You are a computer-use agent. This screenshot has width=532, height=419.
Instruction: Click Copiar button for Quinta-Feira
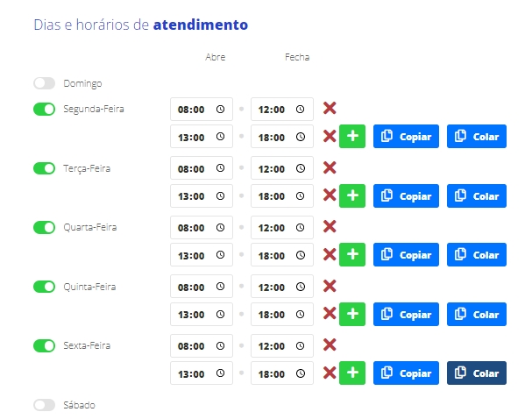[x=406, y=314]
